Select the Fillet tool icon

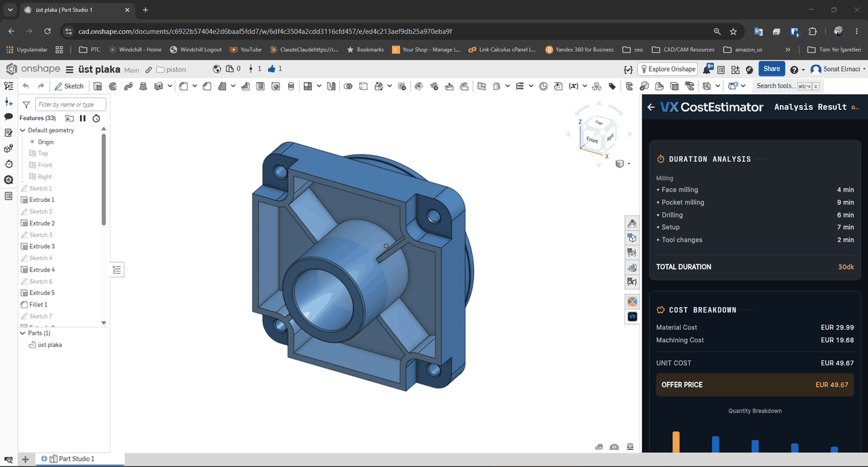coord(183,86)
